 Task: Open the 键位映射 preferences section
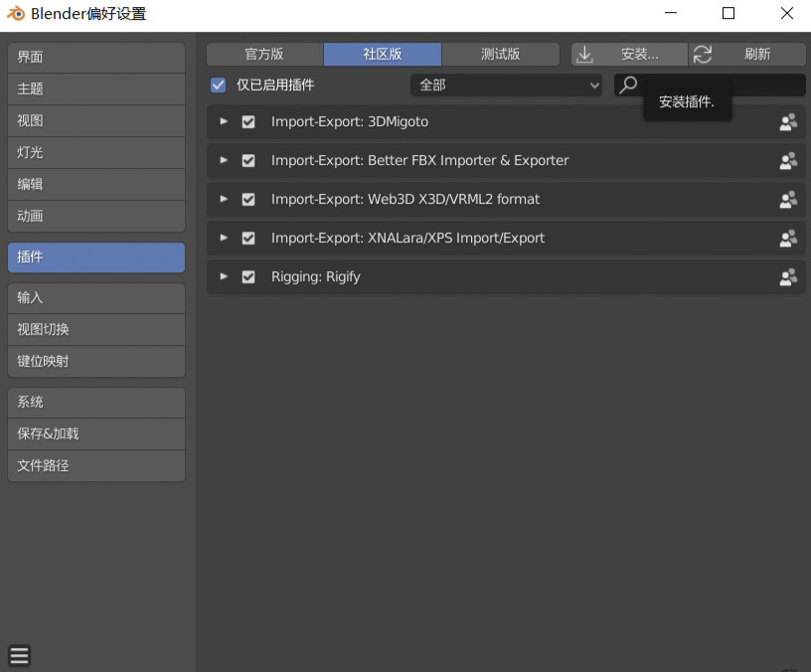[x=96, y=362]
